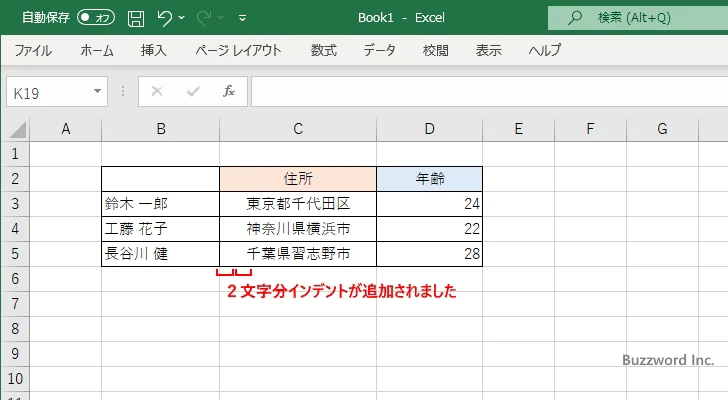Select the age cell with 24
The height and width of the screenshot is (400, 728).
429,204
